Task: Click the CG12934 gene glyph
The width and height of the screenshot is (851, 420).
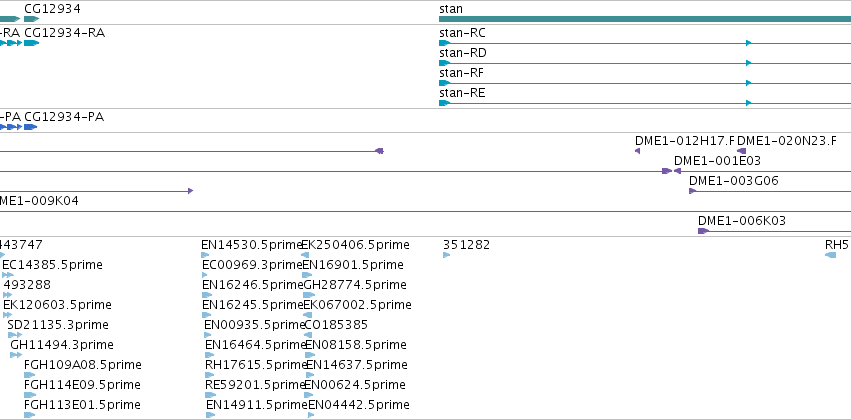Action: (31, 19)
